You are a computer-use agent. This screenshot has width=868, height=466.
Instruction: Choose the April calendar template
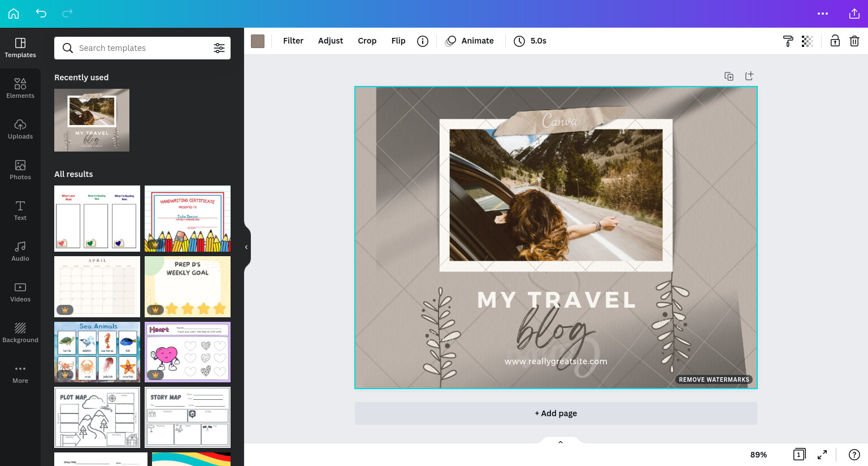[x=97, y=287]
